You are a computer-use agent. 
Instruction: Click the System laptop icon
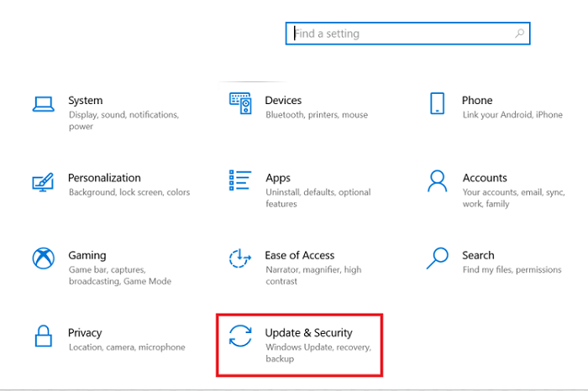[43, 104]
